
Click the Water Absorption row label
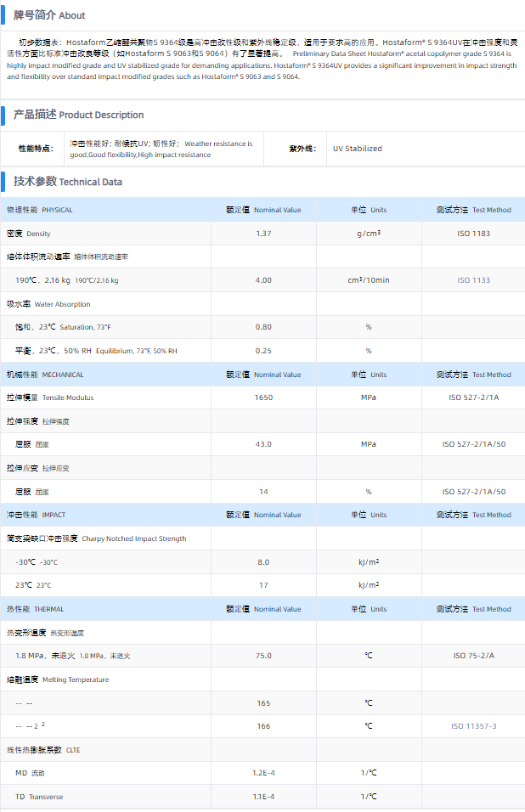coord(48,304)
